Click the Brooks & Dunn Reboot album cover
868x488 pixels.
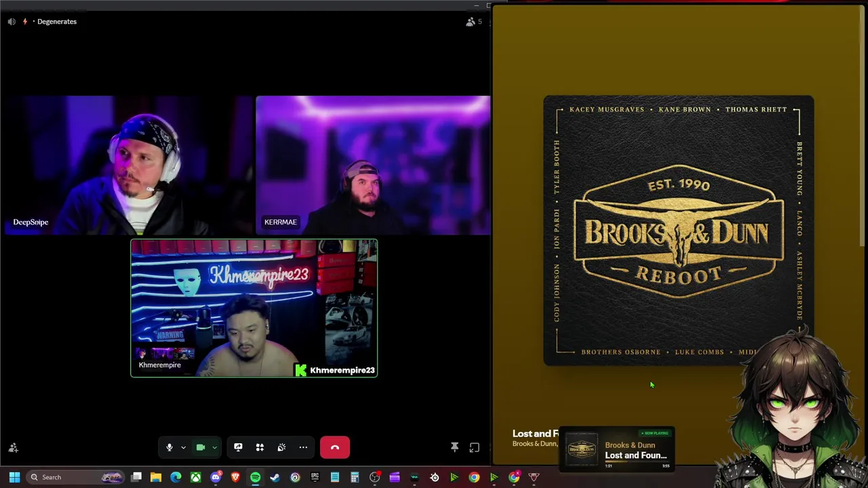[x=678, y=230]
